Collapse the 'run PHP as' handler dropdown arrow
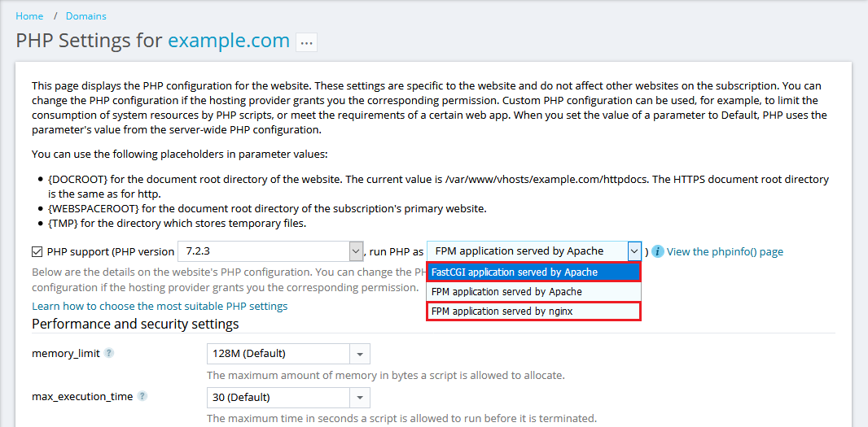The height and width of the screenshot is (427, 868). [633, 251]
